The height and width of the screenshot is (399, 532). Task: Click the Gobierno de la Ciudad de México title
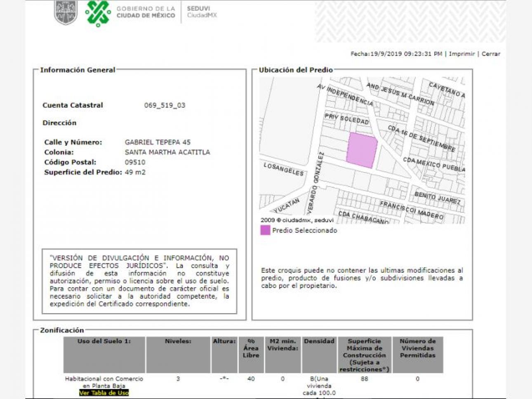click(146, 12)
